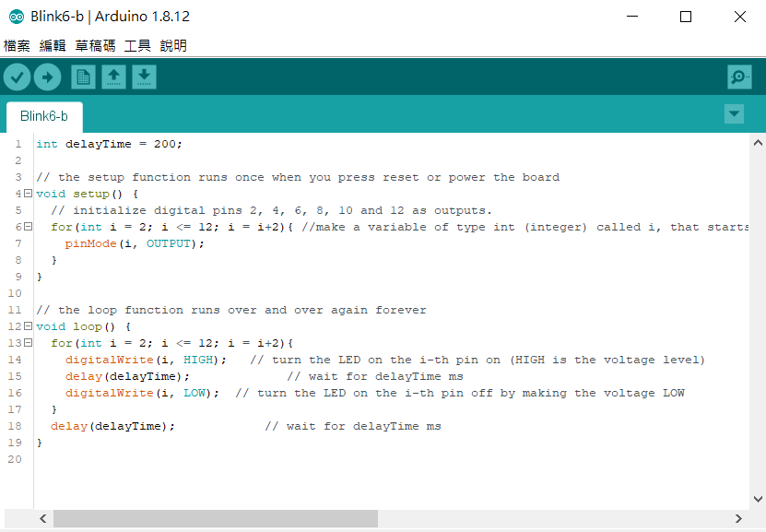This screenshot has height=532, width=766.
Task: Open the 草稿碼 menu
Action: [95, 45]
